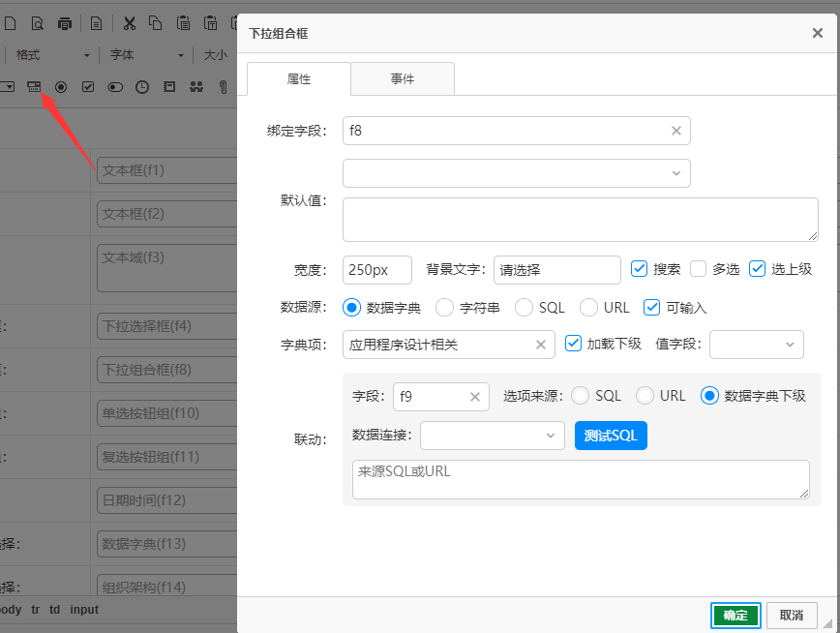Screen dimensions: 840x633
Task: Confirm the dialog with 确定
Action: [x=735, y=616]
